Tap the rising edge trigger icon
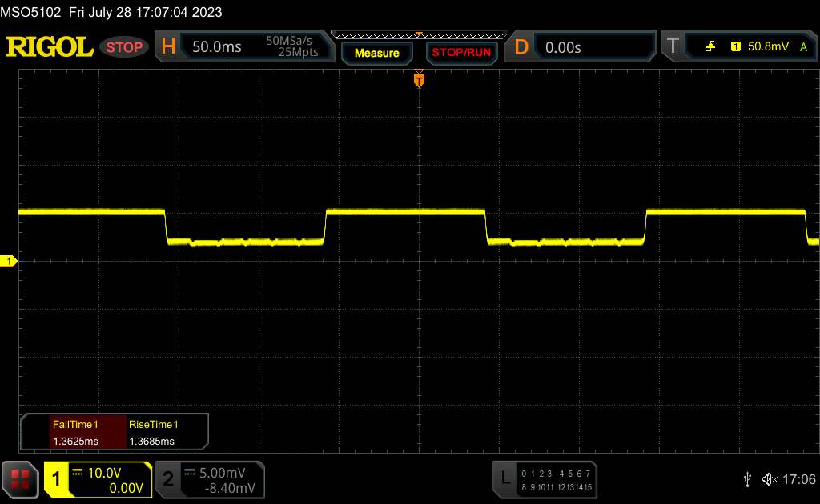This screenshot has height=504, width=820. (710, 47)
